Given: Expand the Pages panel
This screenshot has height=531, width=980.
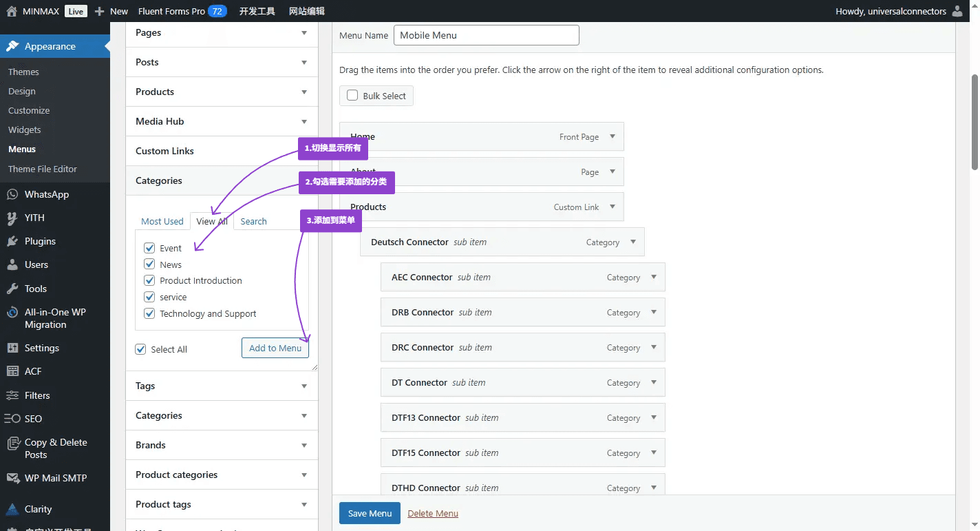Looking at the screenshot, I should (x=304, y=32).
